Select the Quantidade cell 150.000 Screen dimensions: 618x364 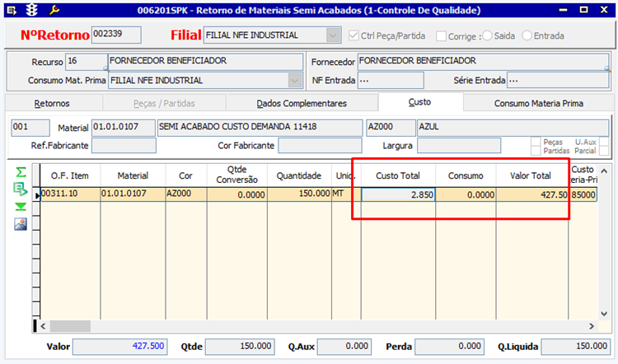pos(300,194)
